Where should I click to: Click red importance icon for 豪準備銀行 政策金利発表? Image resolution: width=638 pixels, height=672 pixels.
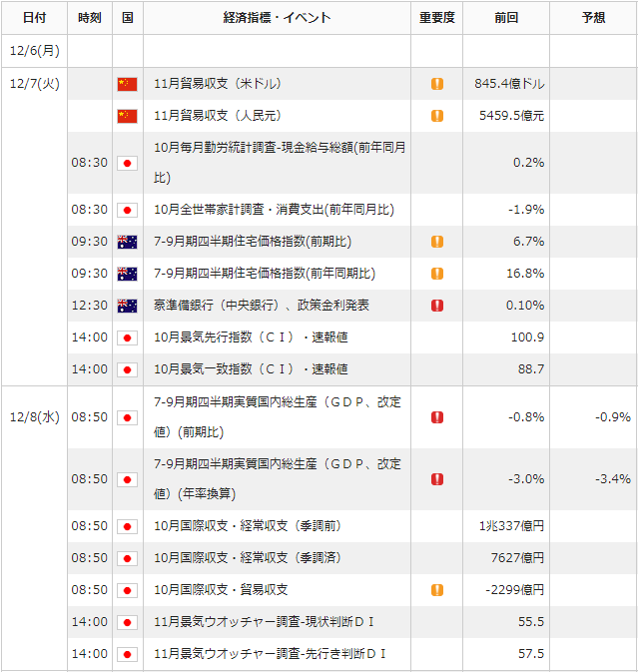coord(437,306)
